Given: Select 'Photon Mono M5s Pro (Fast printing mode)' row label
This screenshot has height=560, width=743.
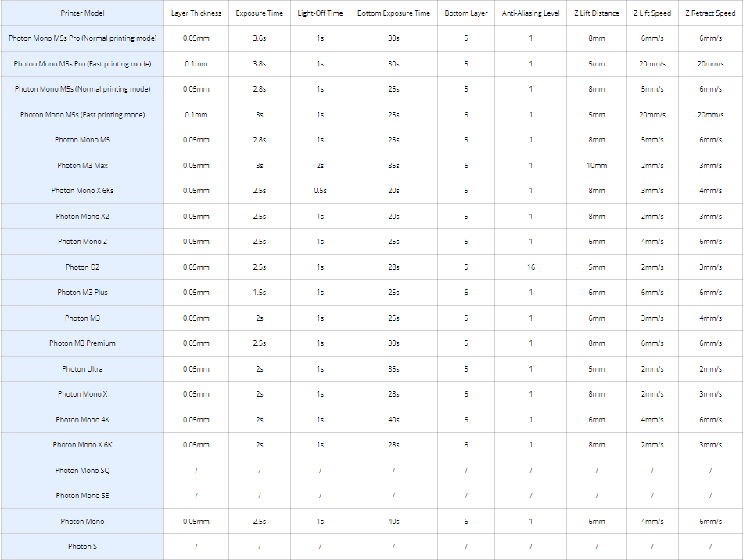Looking at the screenshot, I should 82,63.
